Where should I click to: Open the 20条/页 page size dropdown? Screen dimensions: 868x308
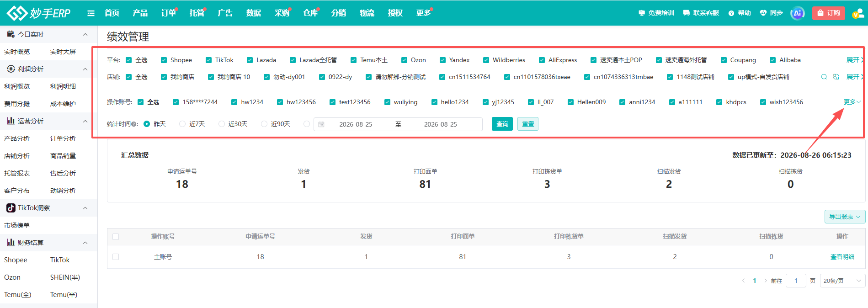click(842, 281)
